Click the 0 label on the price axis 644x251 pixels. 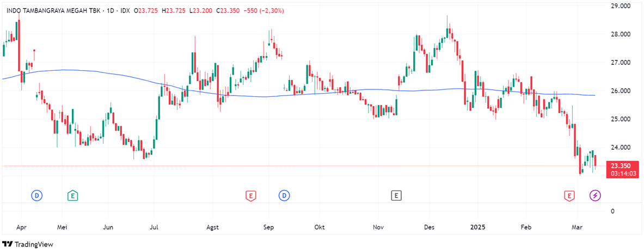pyautogui.click(x=612, y=211)
